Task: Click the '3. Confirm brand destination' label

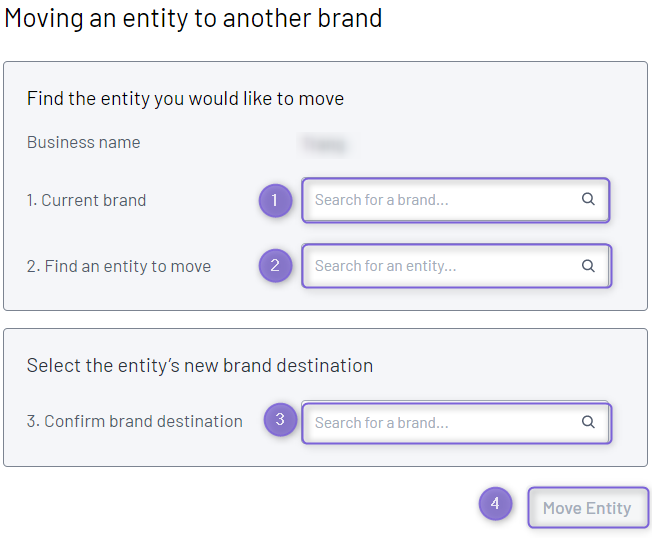Action: [x=135, y=421]
